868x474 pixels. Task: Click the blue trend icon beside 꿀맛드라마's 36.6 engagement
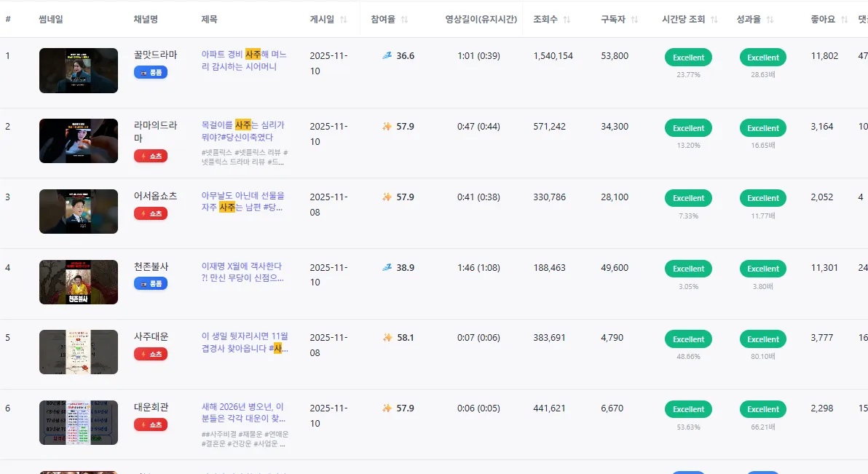click(x=388, y=55)
